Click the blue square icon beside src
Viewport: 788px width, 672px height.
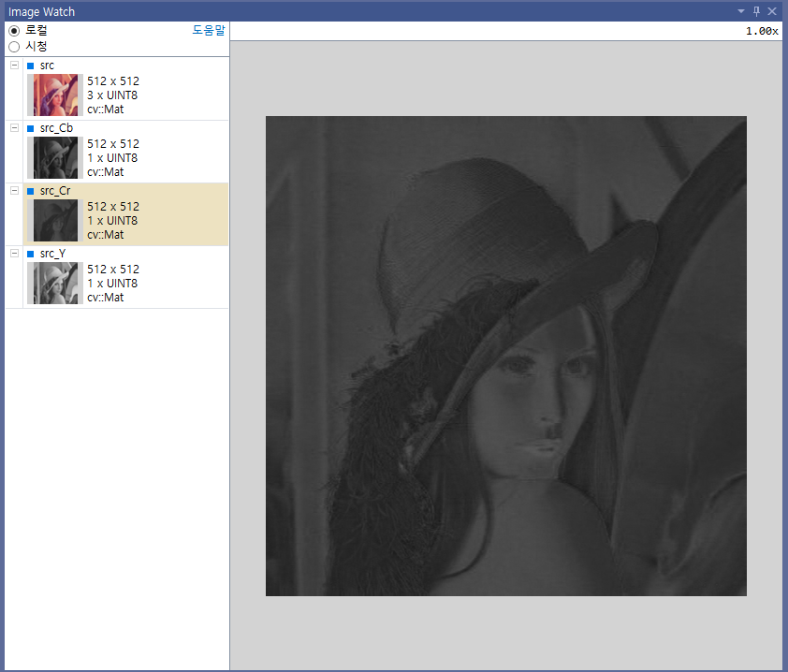(x=30, y=66)
